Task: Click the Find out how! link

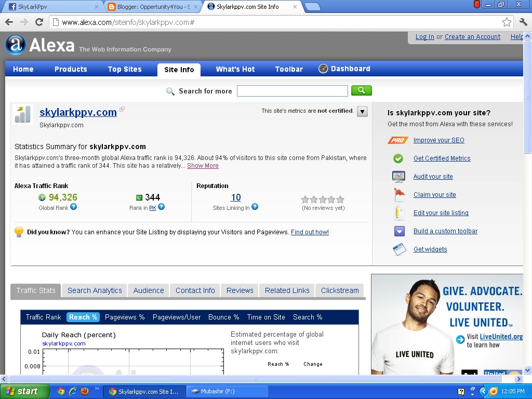Action: (x=310, y=232)
